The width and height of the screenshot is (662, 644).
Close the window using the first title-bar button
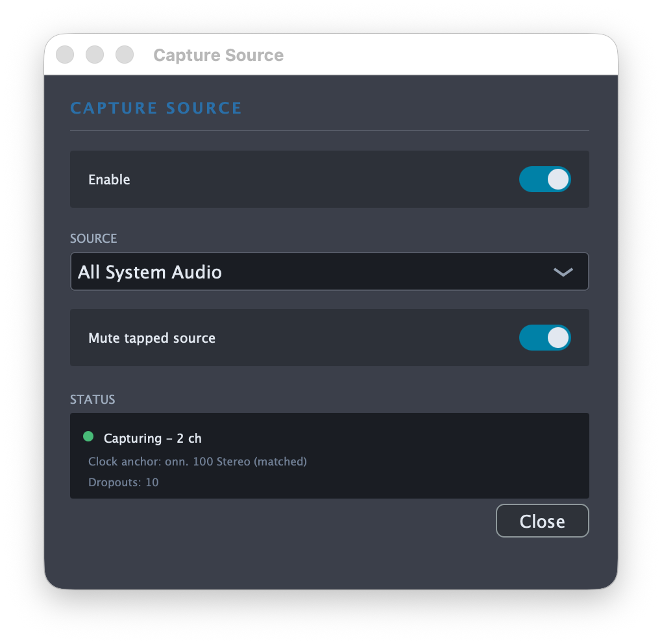coord(65,55)
